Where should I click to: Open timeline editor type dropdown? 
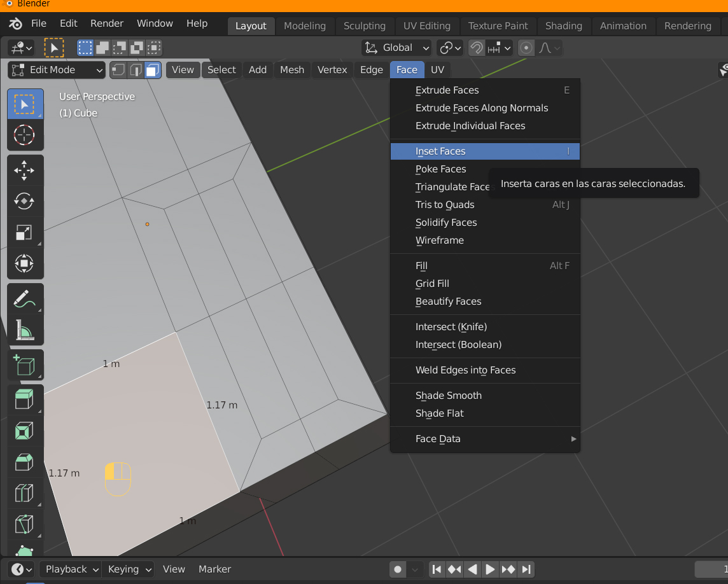tap(22, 569)
